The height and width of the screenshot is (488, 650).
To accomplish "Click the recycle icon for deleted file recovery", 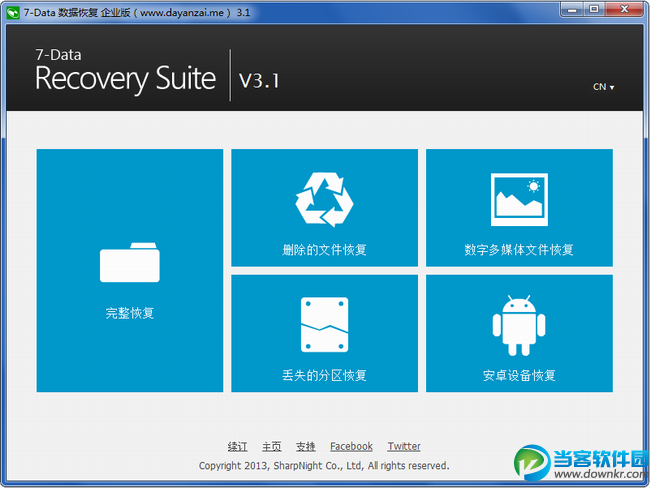I will pyautogui.click(x=324, y=199).
